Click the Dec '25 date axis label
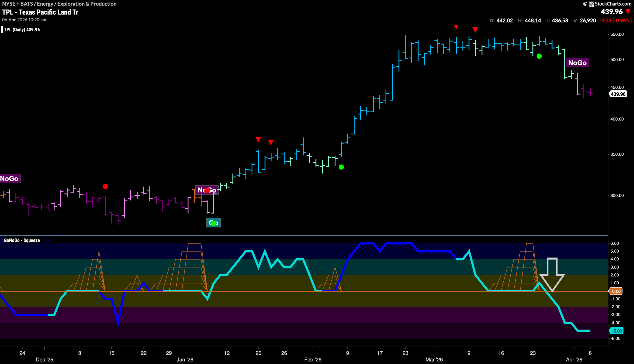 (45, 360)
